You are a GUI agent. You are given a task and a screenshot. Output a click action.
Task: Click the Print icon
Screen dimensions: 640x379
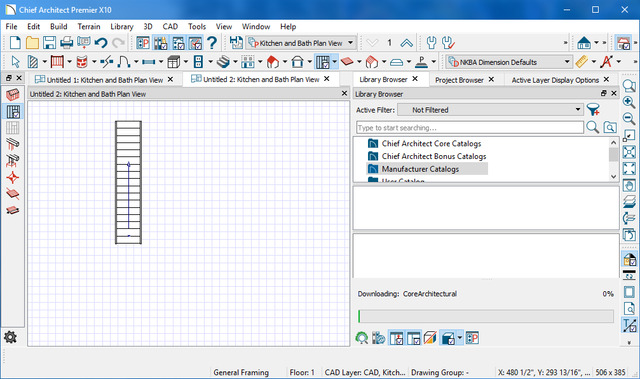click(x=67, y=43)
